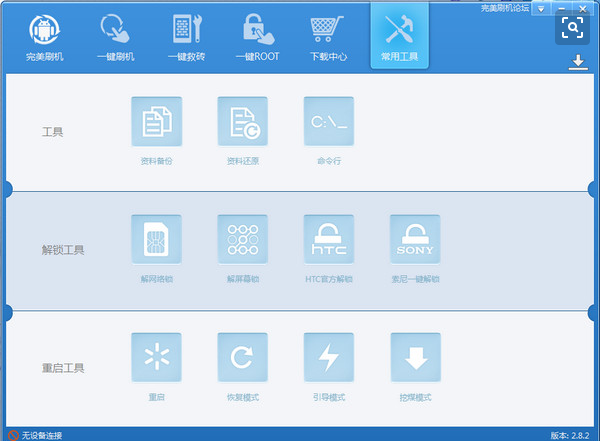Viewport: 601px width, 441px height.
Task: Click the 无设备连接 status indicator
Action: pyautogui.click(x=35, y=435)
